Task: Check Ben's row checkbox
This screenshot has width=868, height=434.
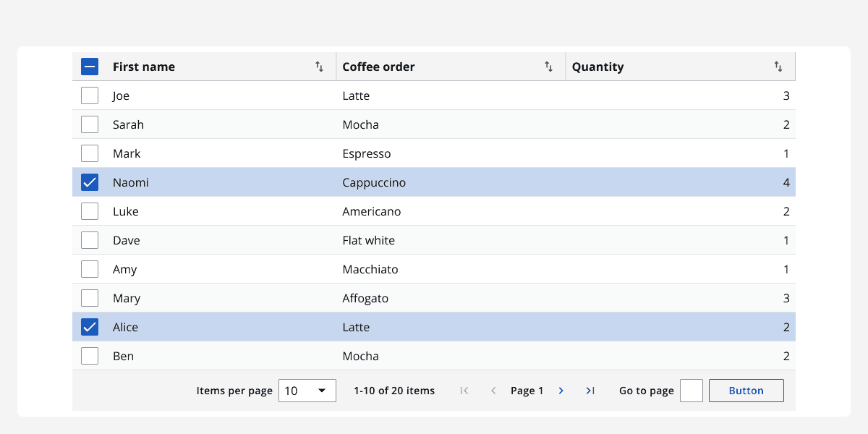Action: pyautogui.click(x=89, y=355)
